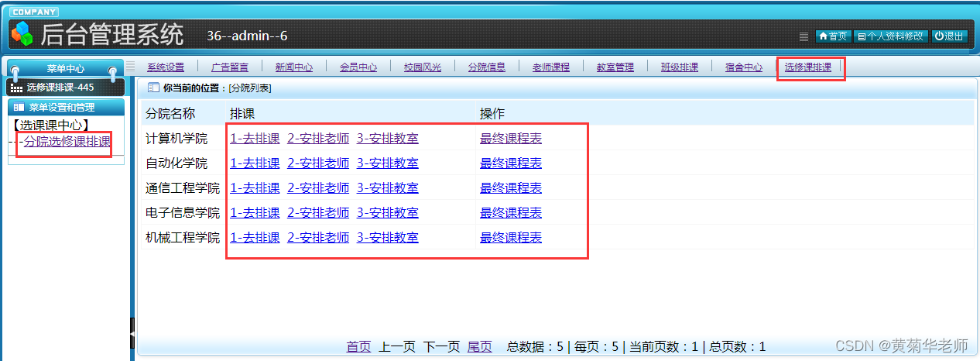The width and height of the screenshot is (980, 361).
Task: Open 最终课程表 for 通信工程学院
Action: [x=511, y=188]
